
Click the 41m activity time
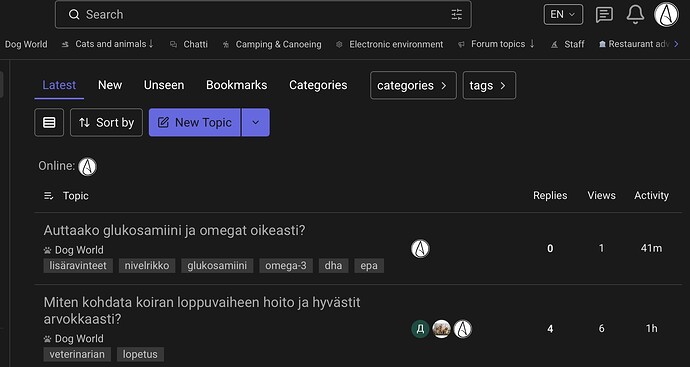[651, 249]
